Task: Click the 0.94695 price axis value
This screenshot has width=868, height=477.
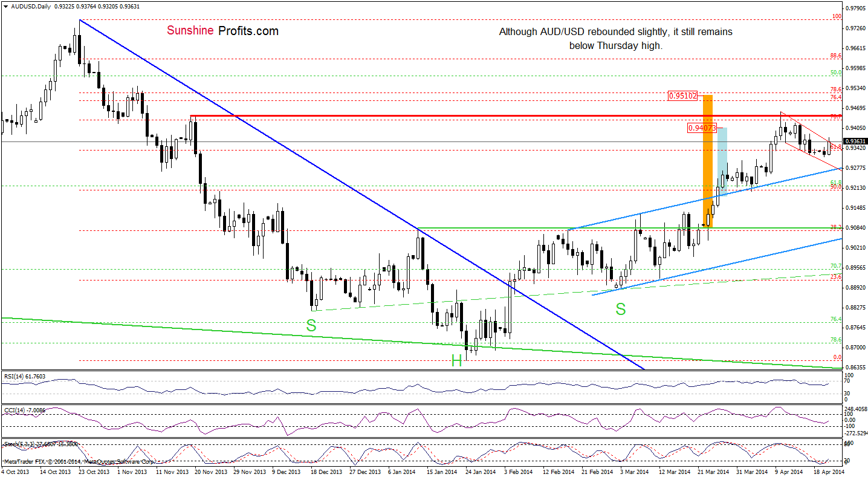Action: (x=857, y=108)
